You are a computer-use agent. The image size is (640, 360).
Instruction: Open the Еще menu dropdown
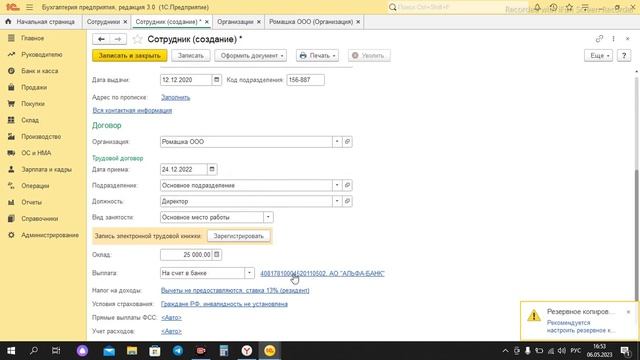pyautogui.click(x=598, y=56)
